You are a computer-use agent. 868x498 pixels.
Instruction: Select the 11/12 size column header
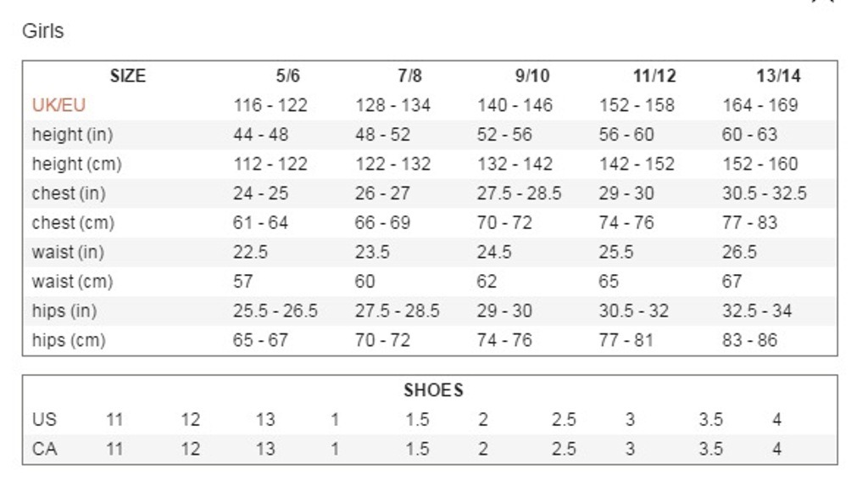[654, 76]
